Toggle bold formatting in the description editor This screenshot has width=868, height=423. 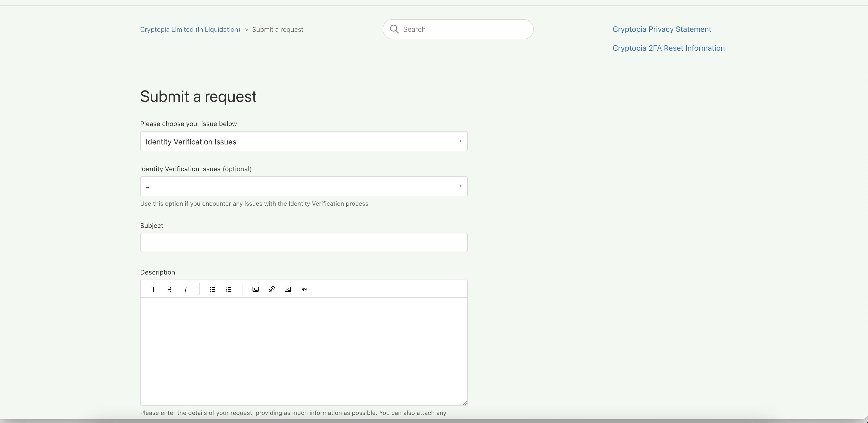(169, 289)
